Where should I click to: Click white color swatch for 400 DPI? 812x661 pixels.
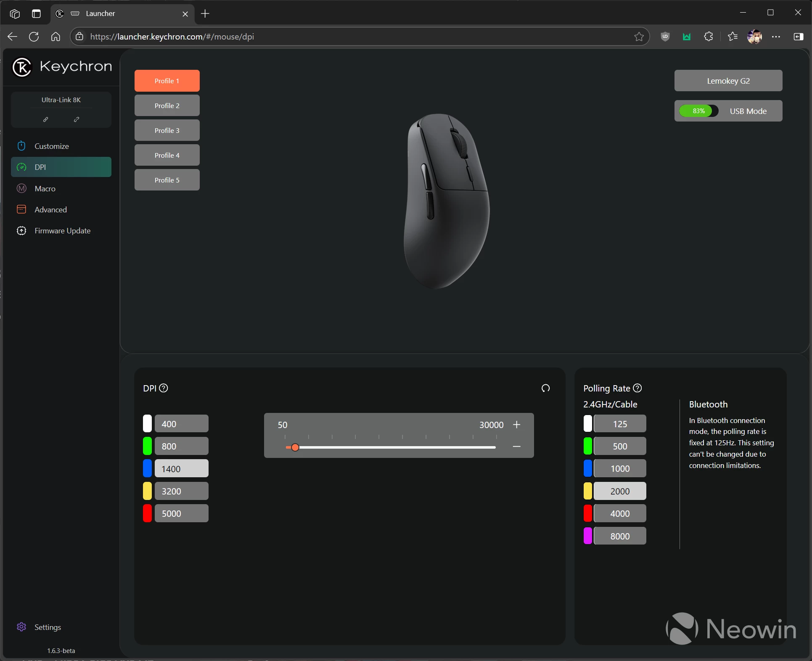[147, 424]
